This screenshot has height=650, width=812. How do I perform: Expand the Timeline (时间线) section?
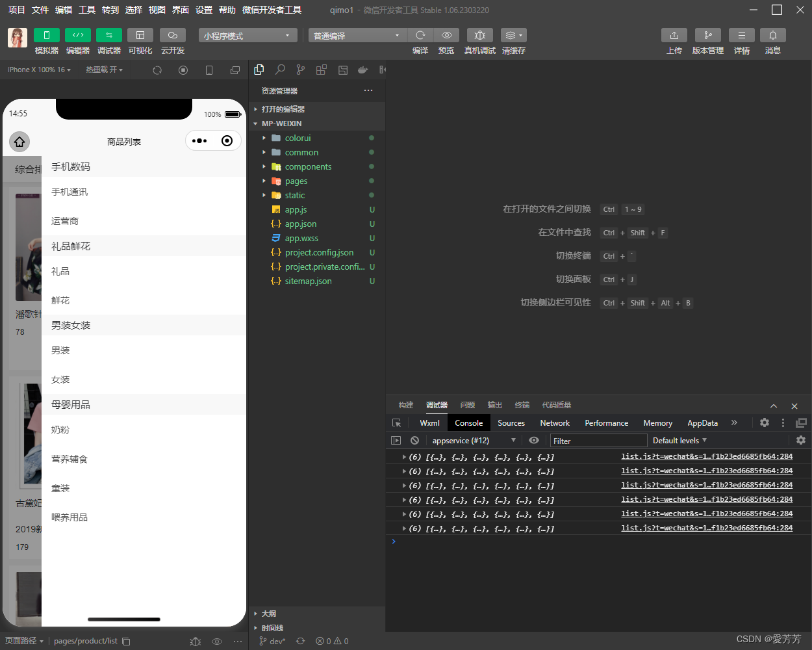pos(317,628)
